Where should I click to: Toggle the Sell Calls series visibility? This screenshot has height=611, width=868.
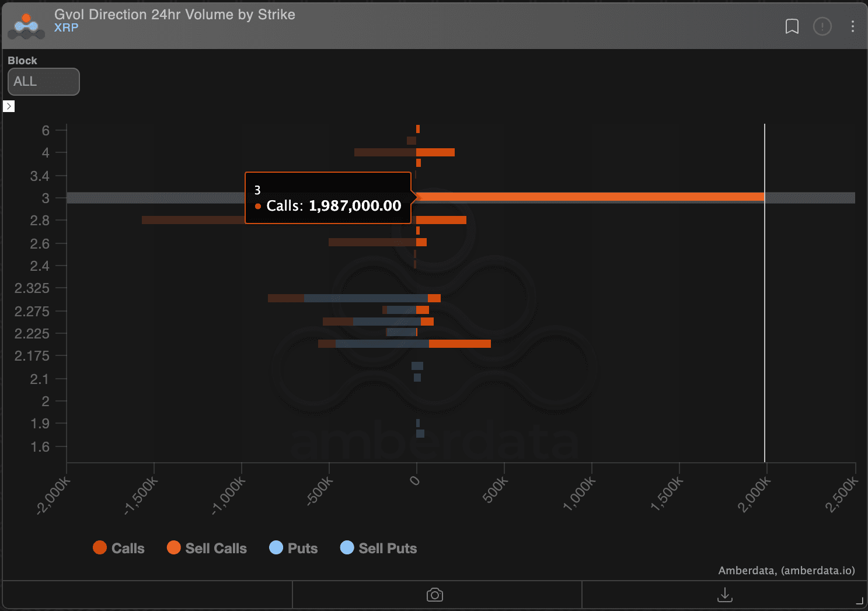173,548
